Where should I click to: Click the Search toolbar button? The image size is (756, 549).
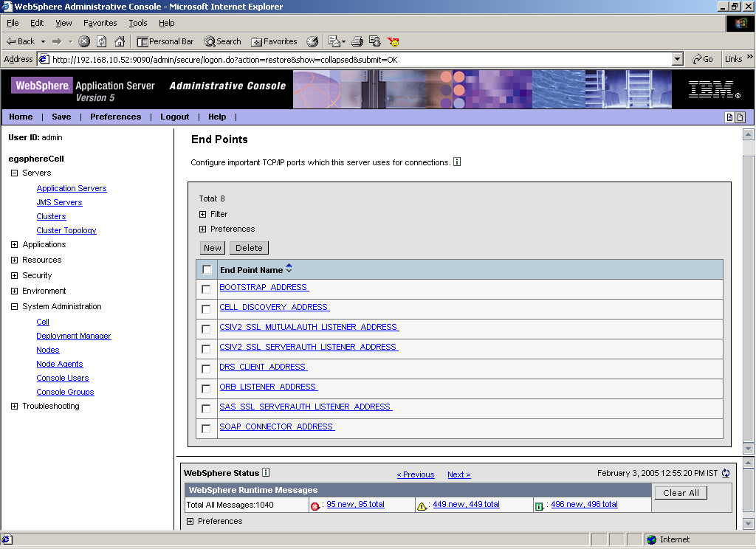222,41
